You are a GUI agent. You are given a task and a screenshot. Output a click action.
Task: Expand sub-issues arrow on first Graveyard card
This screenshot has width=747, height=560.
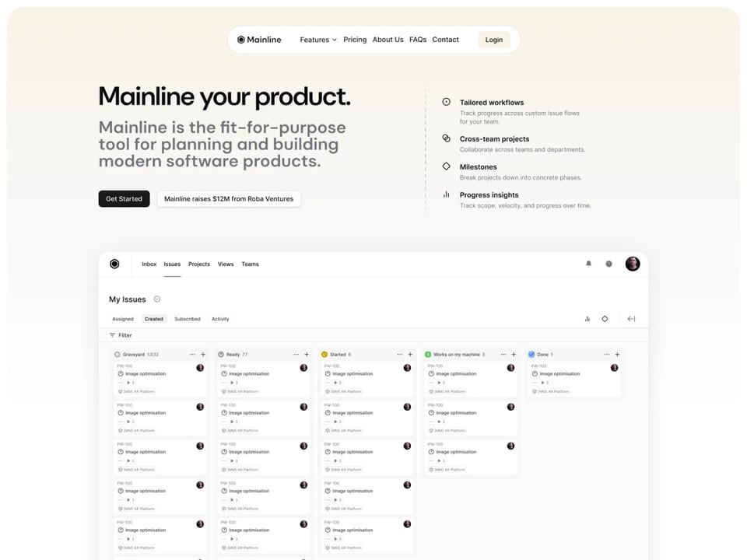point(128,383)
